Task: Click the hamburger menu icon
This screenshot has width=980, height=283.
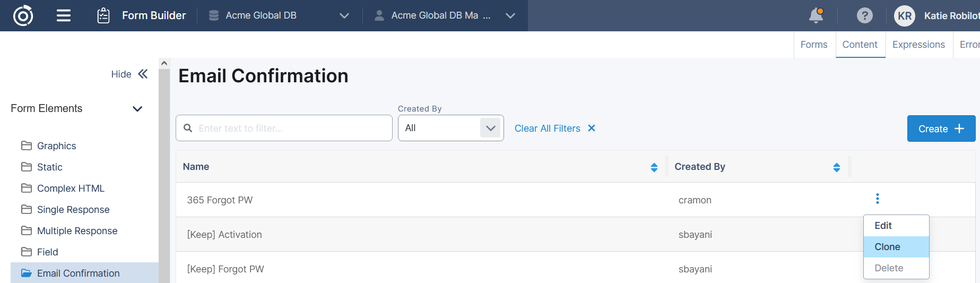Action: [x=64, y=15]
